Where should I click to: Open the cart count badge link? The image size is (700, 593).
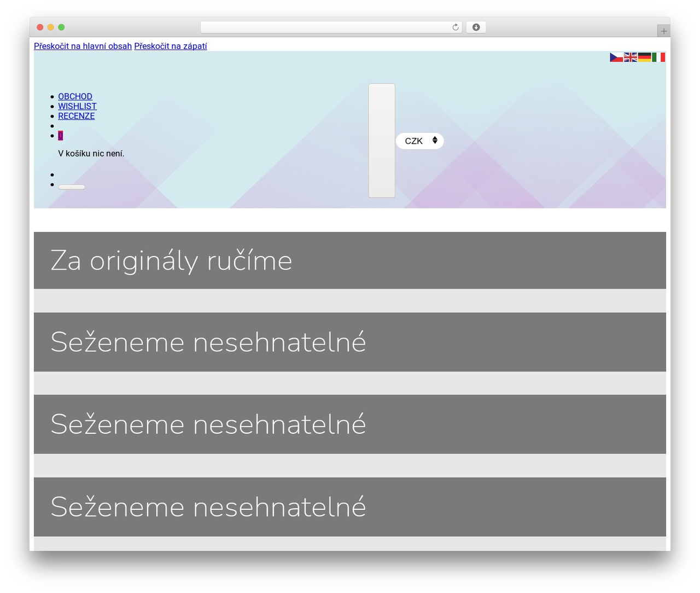point(61,136)
